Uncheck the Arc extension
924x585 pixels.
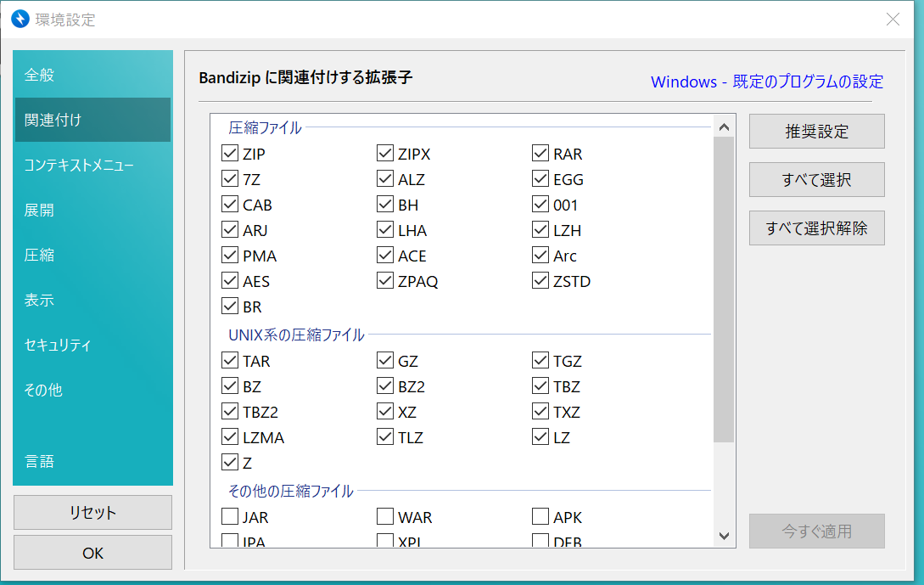[540, 256]
